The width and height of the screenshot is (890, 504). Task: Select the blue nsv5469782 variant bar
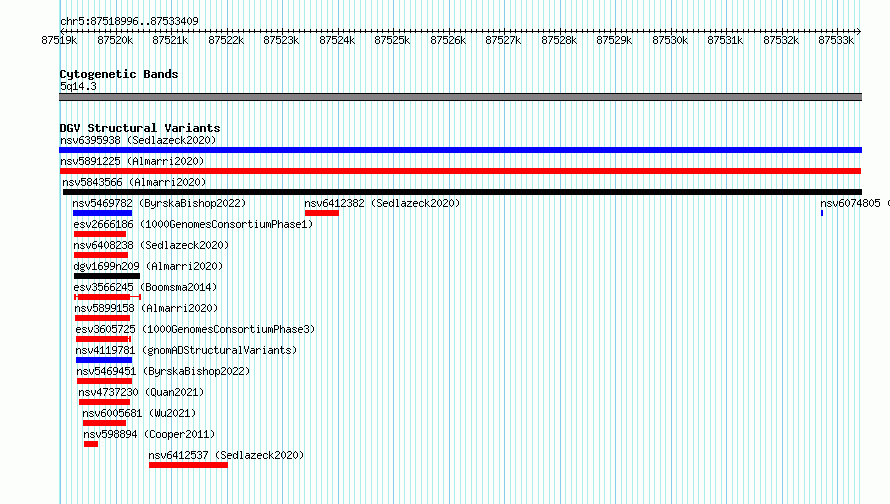click(102, 213)
